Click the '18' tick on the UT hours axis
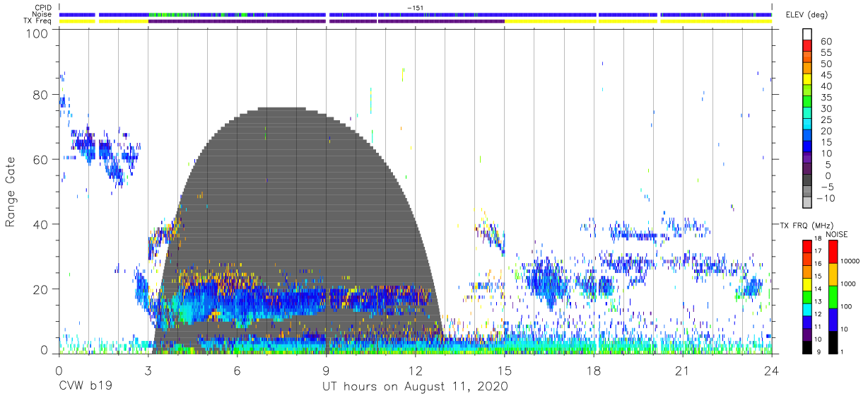Image resolution: width=868 pixels, height=401 pixels. pos(593,371)
